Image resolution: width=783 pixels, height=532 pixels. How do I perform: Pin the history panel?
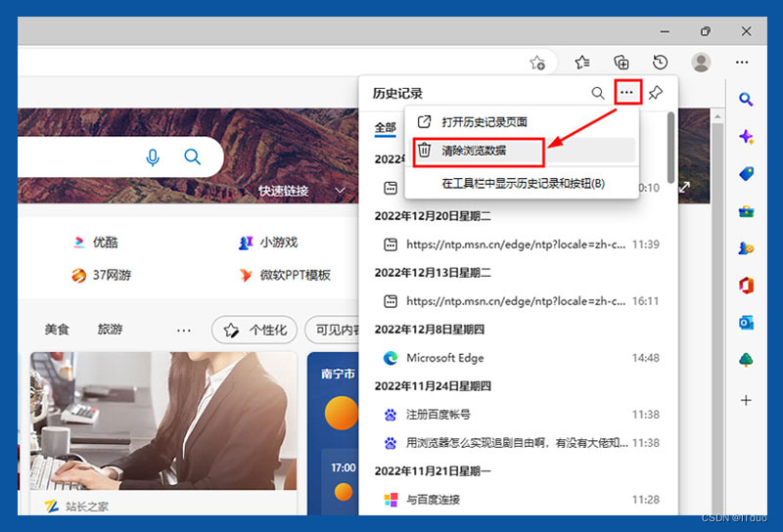[655, 93]
